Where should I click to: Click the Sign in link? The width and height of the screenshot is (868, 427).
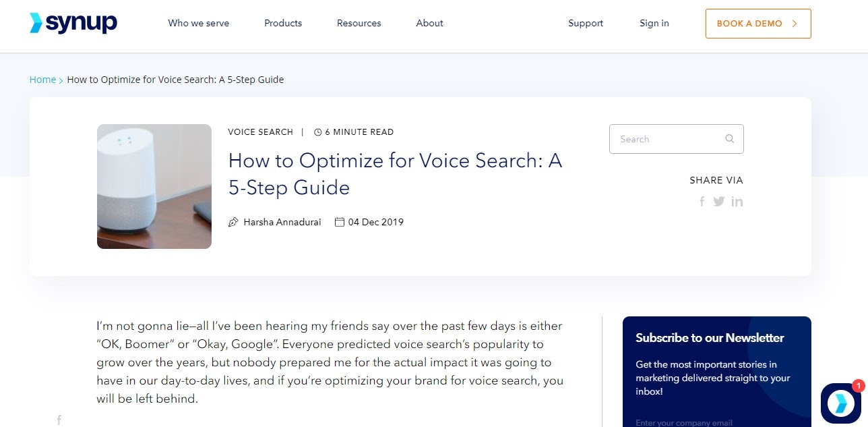pyautogui.click(x=653, y=23)
